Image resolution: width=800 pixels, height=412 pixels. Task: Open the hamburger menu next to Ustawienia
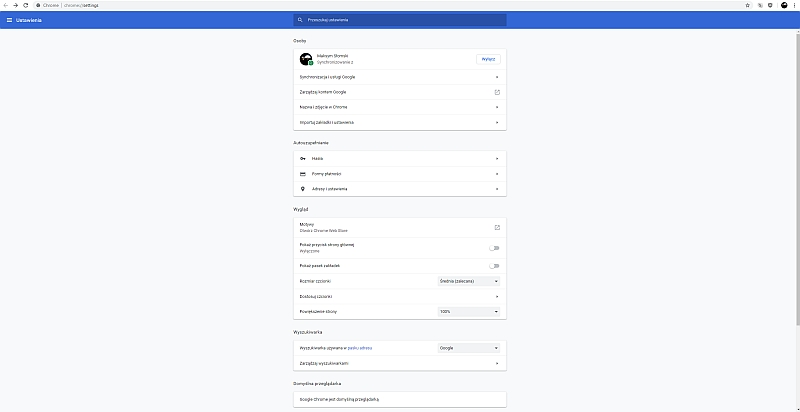(x=9, y=20)
